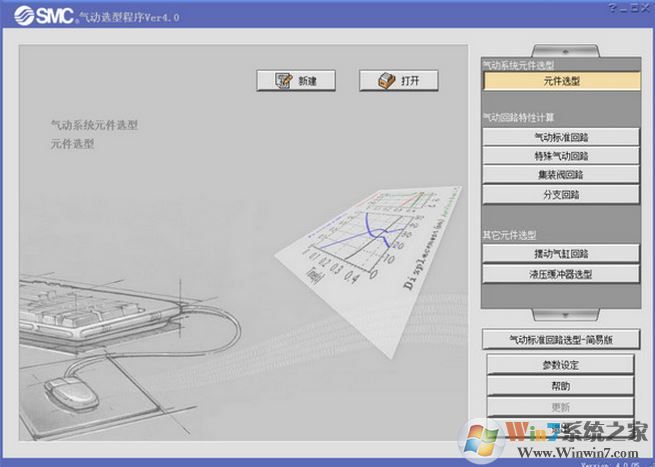The height and width of the screenshot is (467, 655).
Task: Start 气动标准回路选型-简易版
Action: [x=560, y=340]
